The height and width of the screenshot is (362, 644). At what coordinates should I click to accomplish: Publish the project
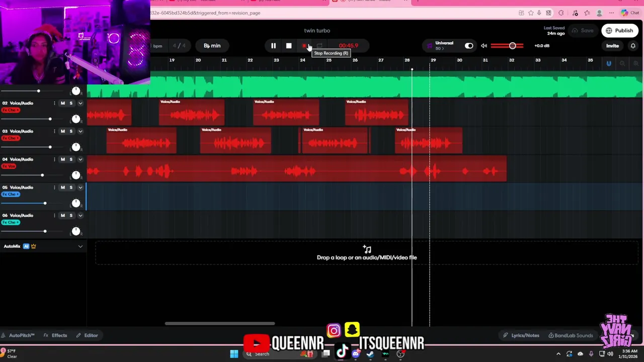pos(619,31)
